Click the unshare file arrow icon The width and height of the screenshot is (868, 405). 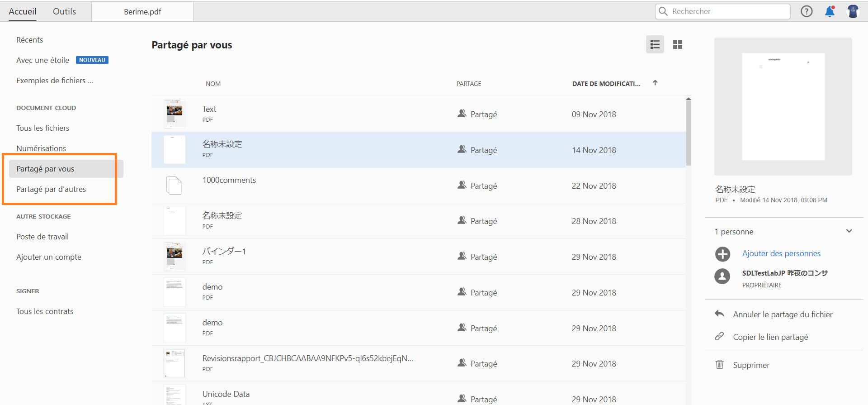[720, 314]
